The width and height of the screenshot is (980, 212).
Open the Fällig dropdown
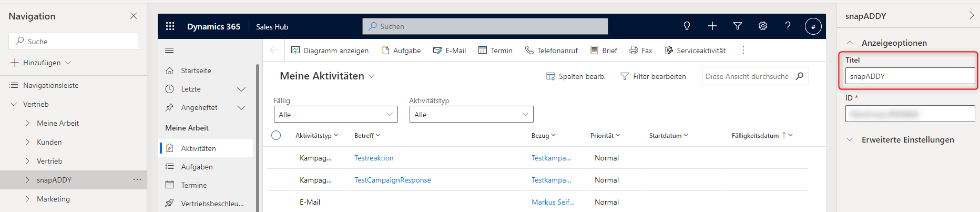click(x=335, y=114)
